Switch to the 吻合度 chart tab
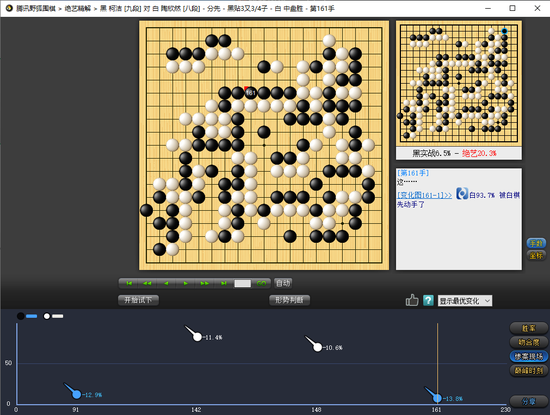The image size is (550, 415). [x=529, y=342]
